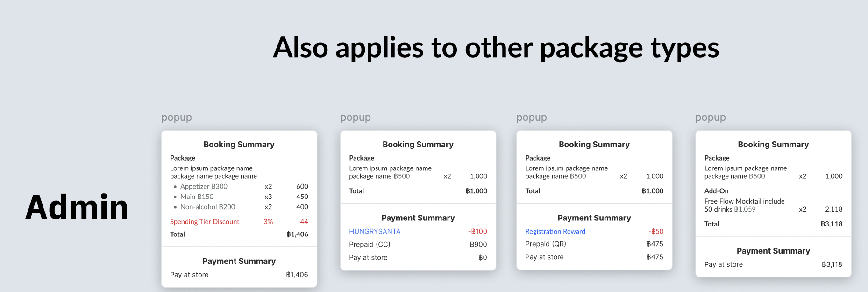The image size is (868, 292).
Task: Click the Prepaid (CC) payment row
Action: coord(370,244)
